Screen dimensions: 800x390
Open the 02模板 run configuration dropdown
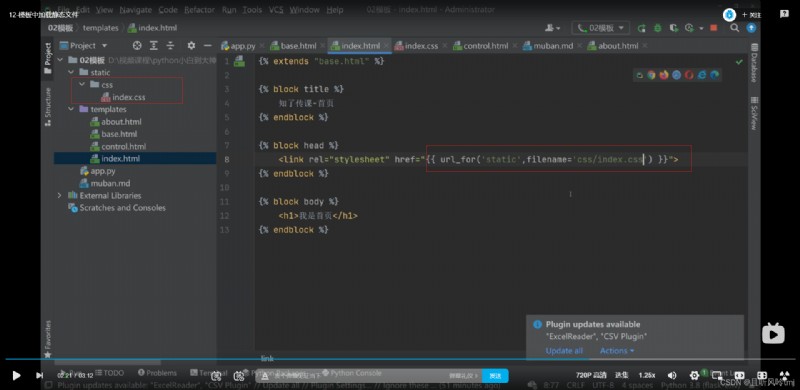coord(601,28)
